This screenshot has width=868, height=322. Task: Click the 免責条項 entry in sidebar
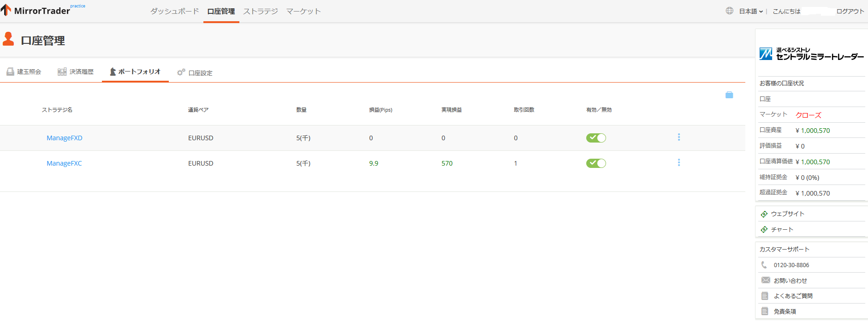tap(785, 311)
